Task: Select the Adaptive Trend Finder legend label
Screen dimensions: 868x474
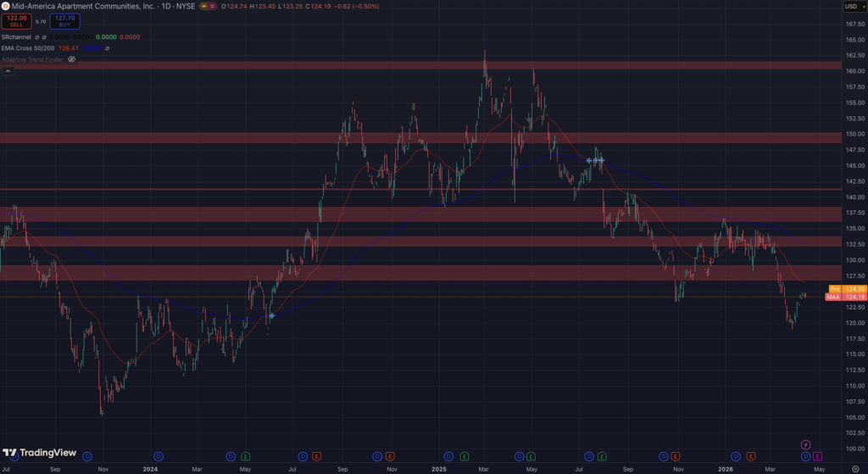Action: (x=32, y=59)
